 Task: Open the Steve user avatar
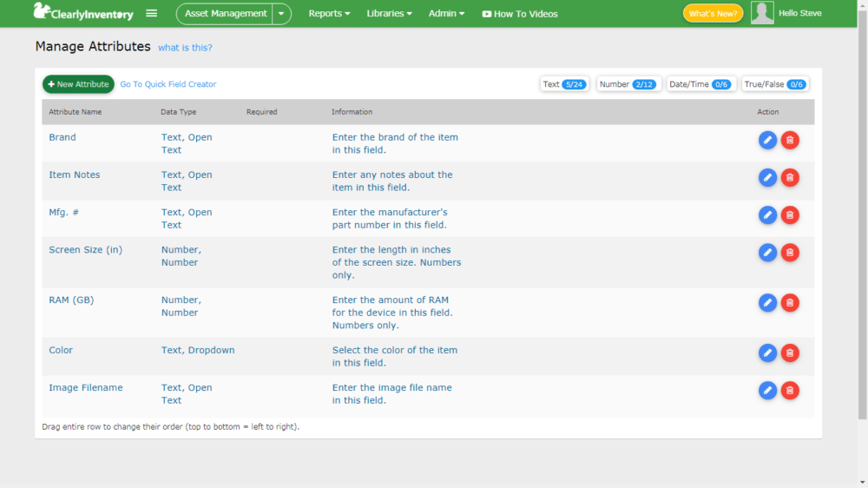762,13
